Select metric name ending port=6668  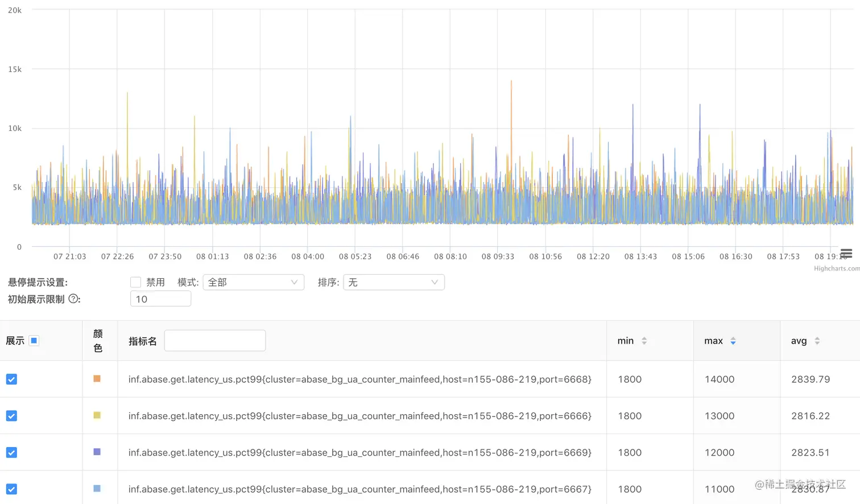coord(360,379)
